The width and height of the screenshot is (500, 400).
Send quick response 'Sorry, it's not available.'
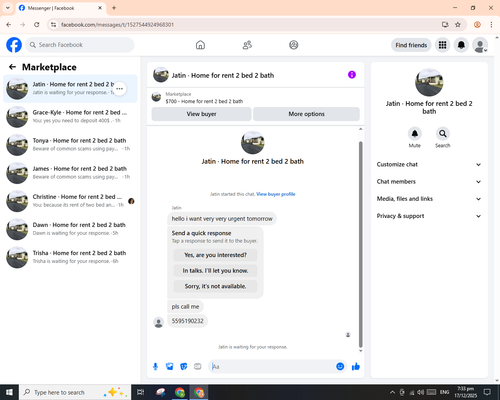point(215,286)
